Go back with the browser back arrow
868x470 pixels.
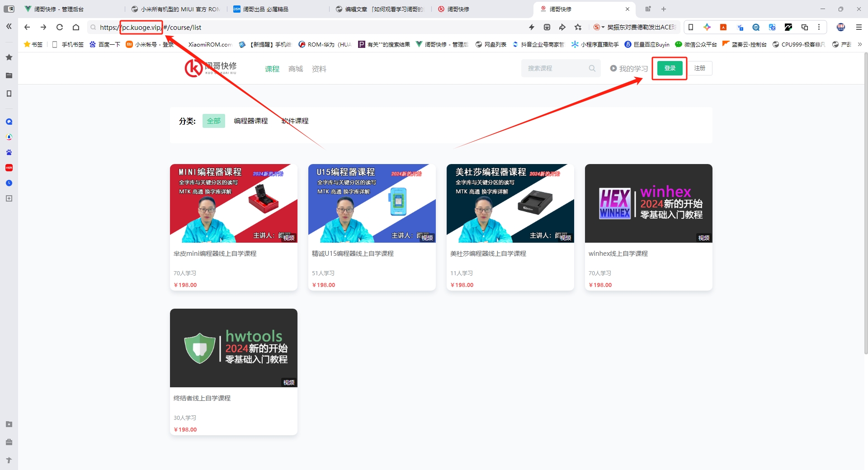pyautogui.click(x=27, y=27)
